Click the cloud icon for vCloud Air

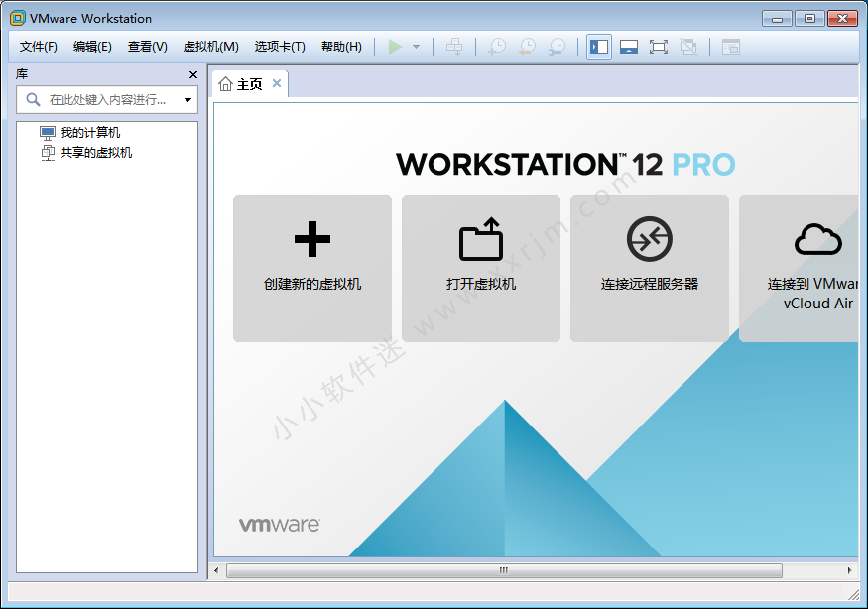pos(818,239)
